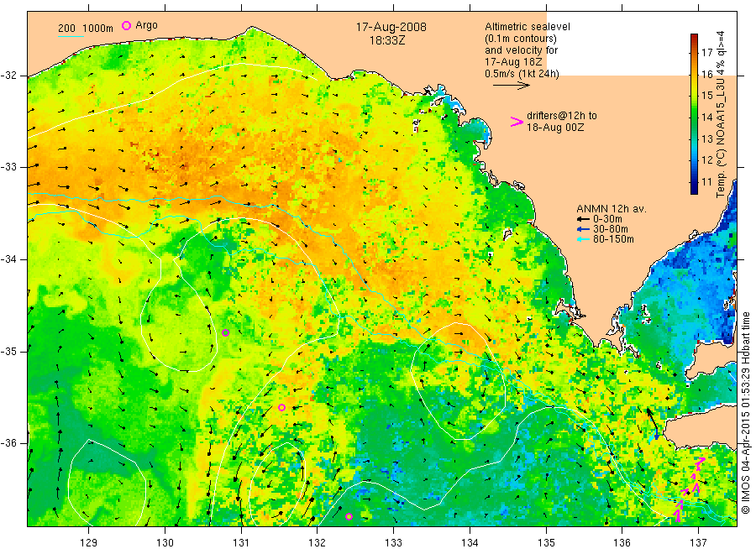Click the longitude label 137
The height and width of the screenshot is (554, 756).
(x=698, y=543)
